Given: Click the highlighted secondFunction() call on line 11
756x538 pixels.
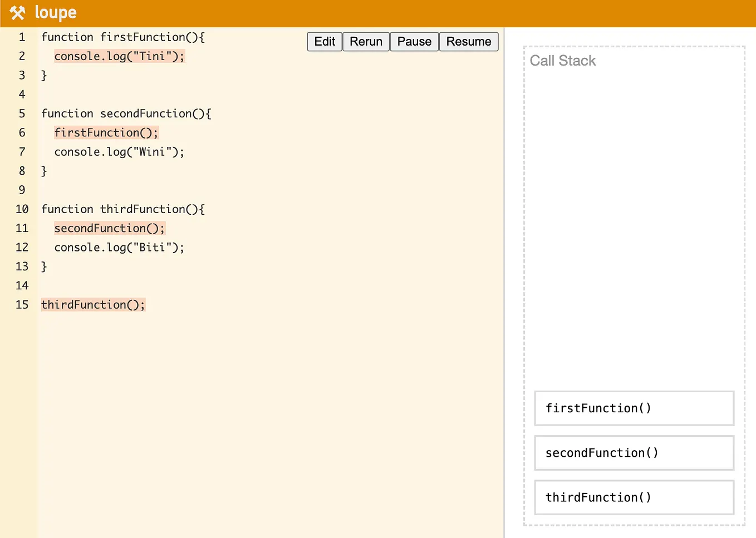Looking at the screenshot, I should click(x=109, y=228).
